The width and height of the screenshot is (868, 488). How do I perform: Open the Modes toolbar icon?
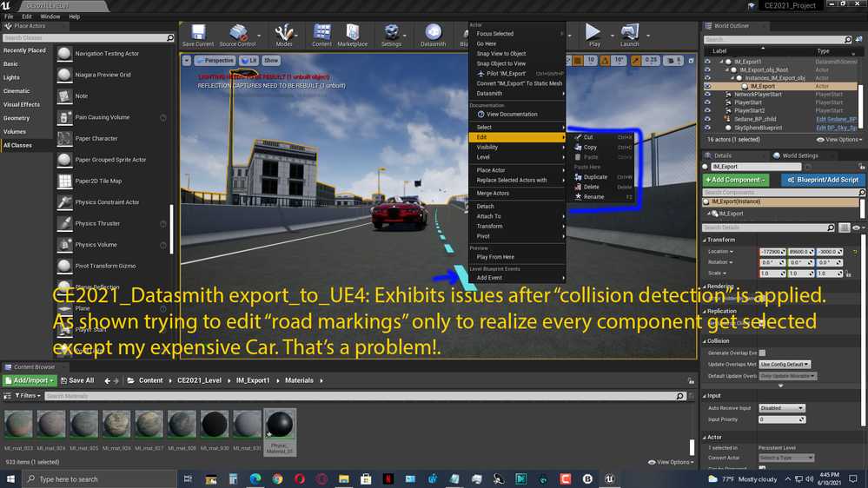pyautogui.click(x=284, y=35)
